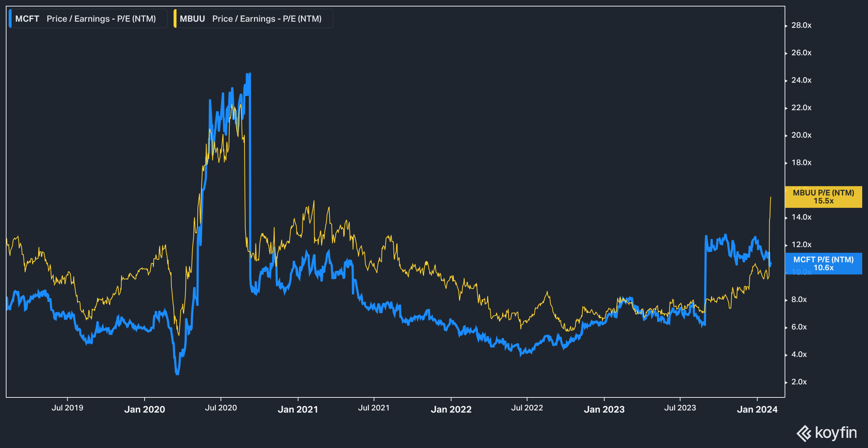This screenshot has width=868, height=448.
Task: Click the koyfin logo icon
Action: [804, 433]
